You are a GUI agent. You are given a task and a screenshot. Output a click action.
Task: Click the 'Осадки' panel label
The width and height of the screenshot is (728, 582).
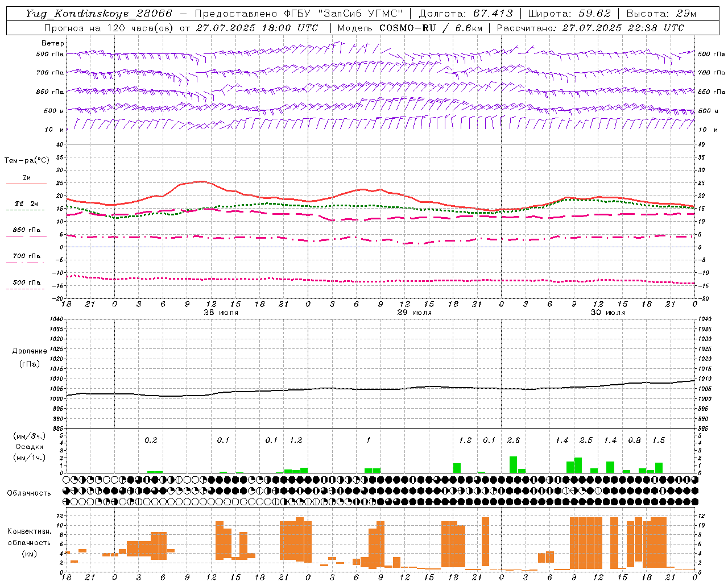[30, 447]
